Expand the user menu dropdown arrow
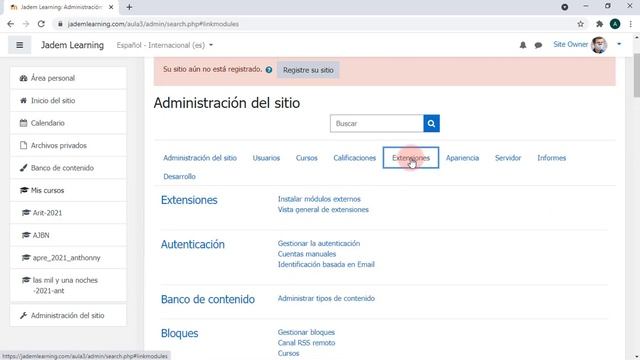This screenshot has height=360, width=640. 619,44
